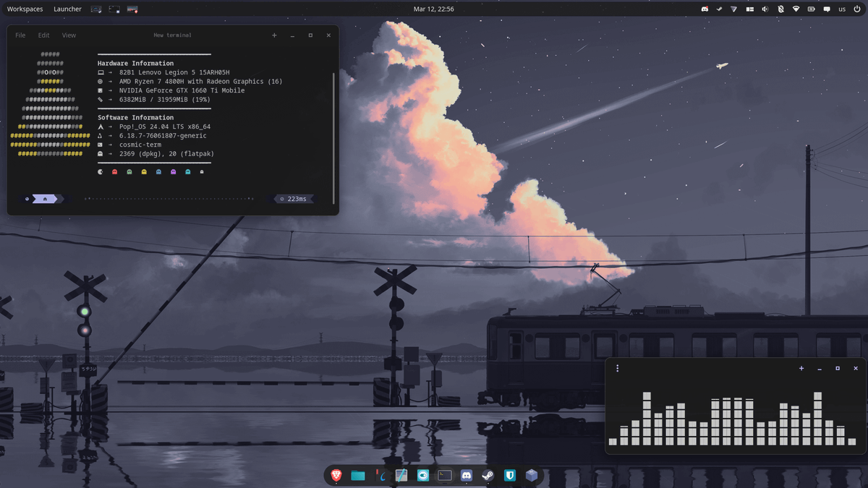Click the 'cosmic-term' terminal name line

pos(140,145)
